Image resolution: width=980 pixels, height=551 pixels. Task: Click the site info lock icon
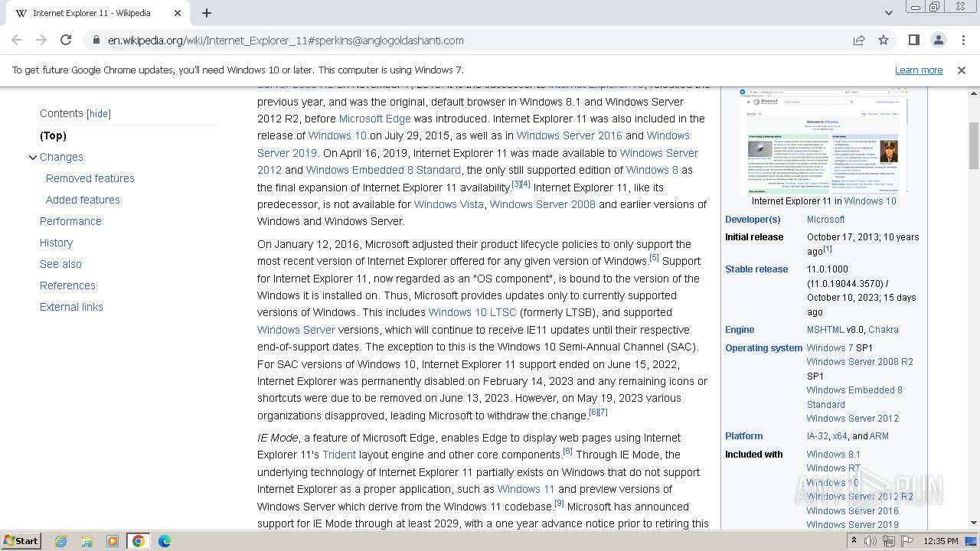[x=96, y=40]
